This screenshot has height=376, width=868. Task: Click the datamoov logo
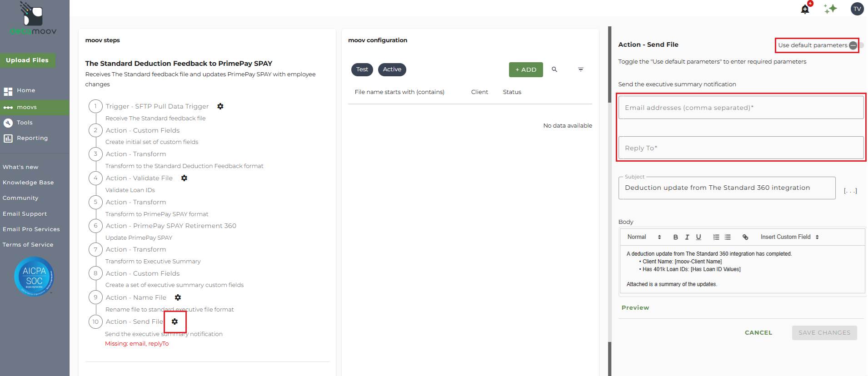pyautogui.click(x=33, y=18)
